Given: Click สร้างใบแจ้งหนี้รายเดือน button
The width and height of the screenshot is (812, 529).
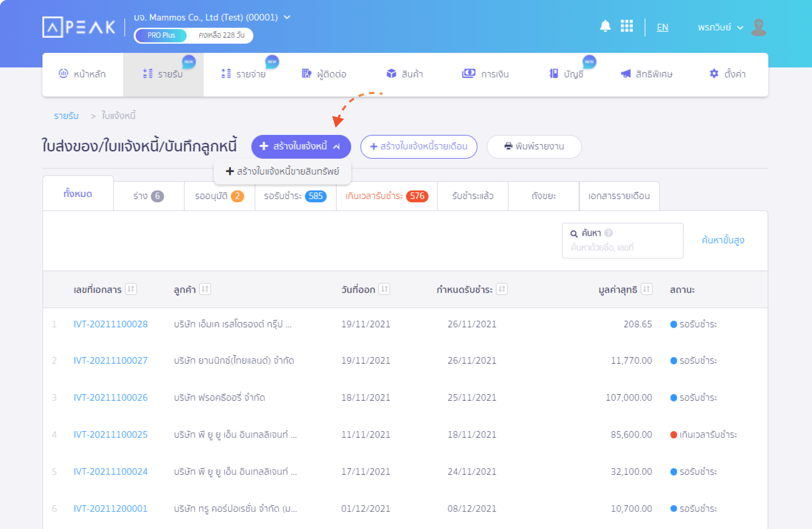Looking at the screenshot, I should (419, 146).
